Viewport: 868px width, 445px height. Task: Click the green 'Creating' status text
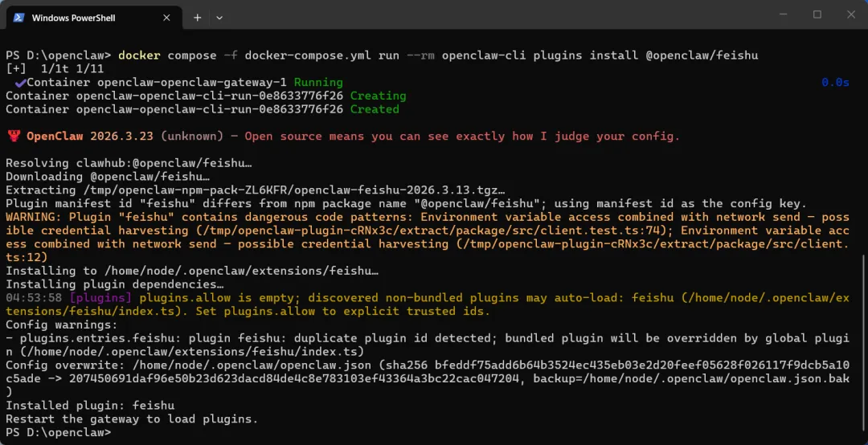tap(378, 96)
